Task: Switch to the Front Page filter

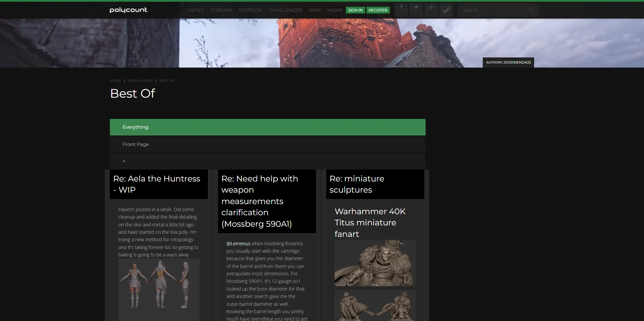Action: click(136, 144)
